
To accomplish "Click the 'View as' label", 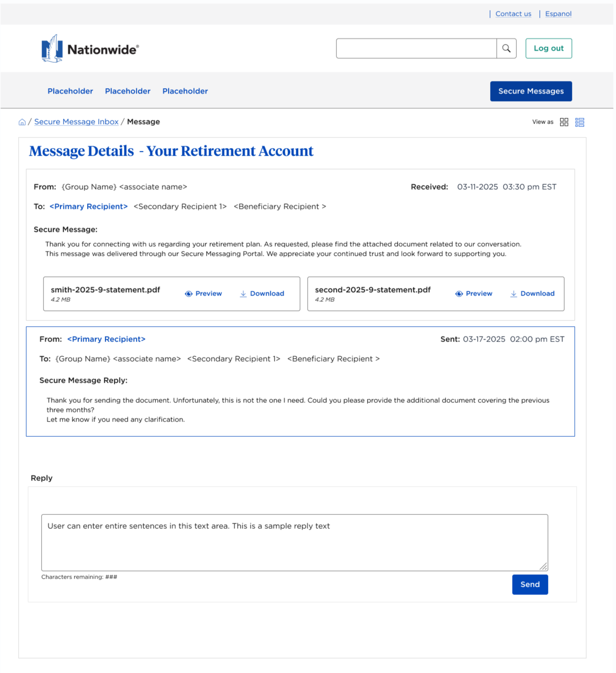I will [543, 122].
